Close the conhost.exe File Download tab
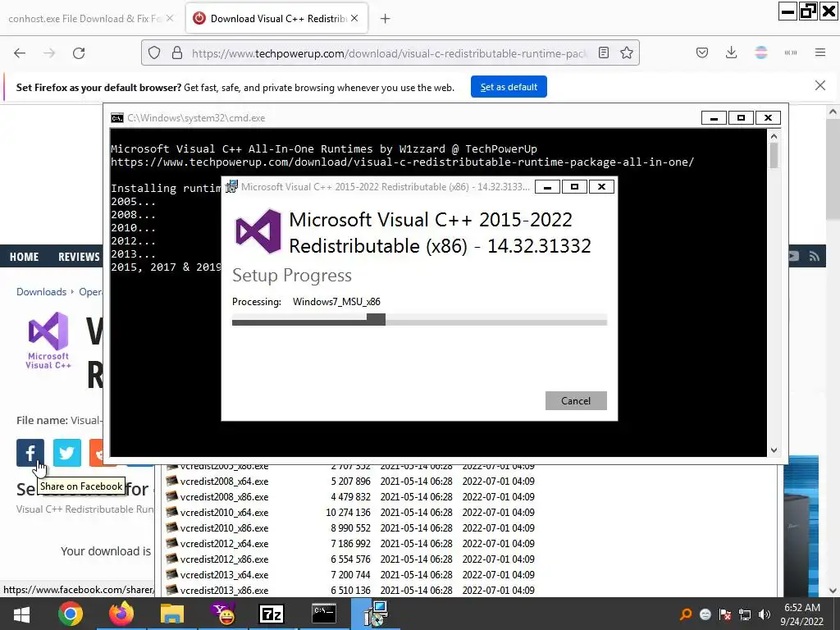This screenshot has height=630, width=840. pos(169,18)
